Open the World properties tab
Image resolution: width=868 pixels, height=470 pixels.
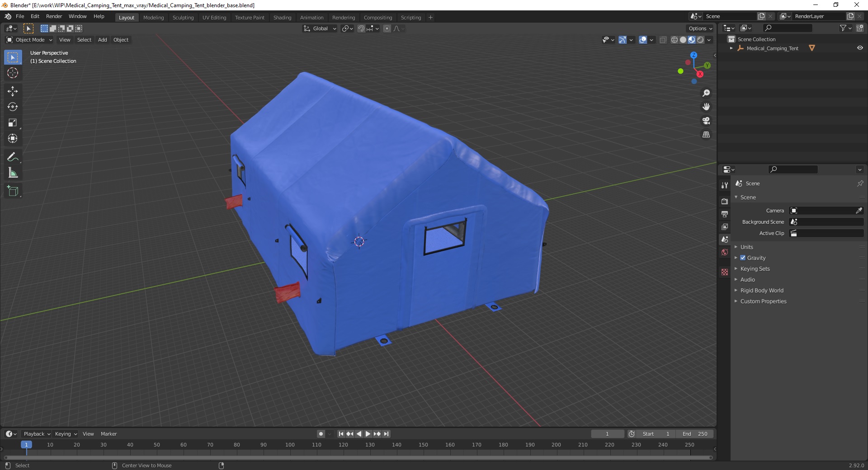coord(725,252)
